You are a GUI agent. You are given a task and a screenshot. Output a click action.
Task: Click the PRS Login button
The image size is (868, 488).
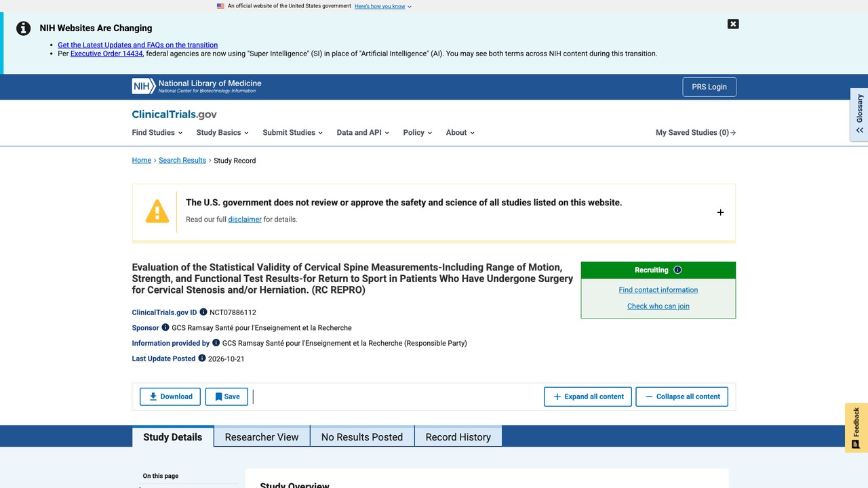(709, 87)
